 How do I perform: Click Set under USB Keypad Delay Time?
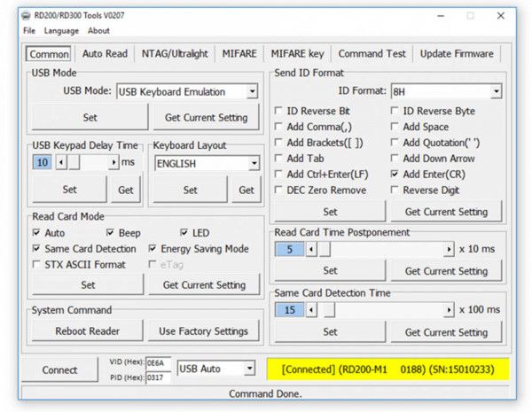[x=69, y=190]
